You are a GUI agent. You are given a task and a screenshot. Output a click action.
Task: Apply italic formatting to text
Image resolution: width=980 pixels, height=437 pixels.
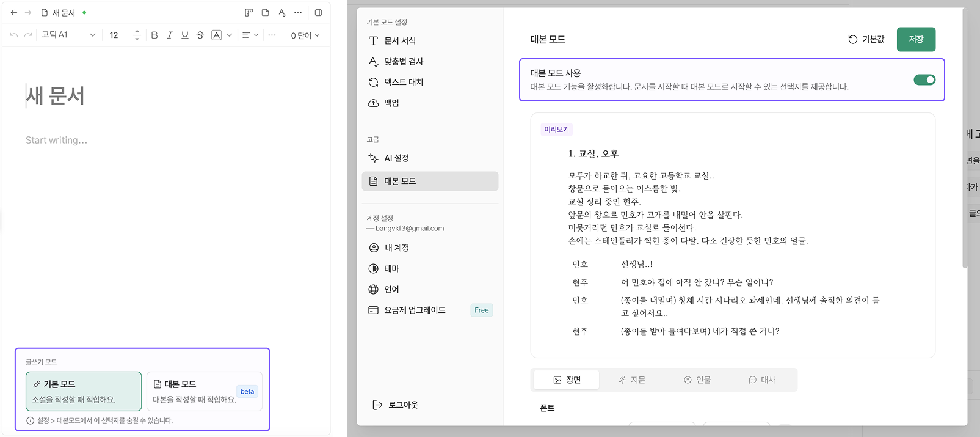pyautogui.click(x=170, y=35)
